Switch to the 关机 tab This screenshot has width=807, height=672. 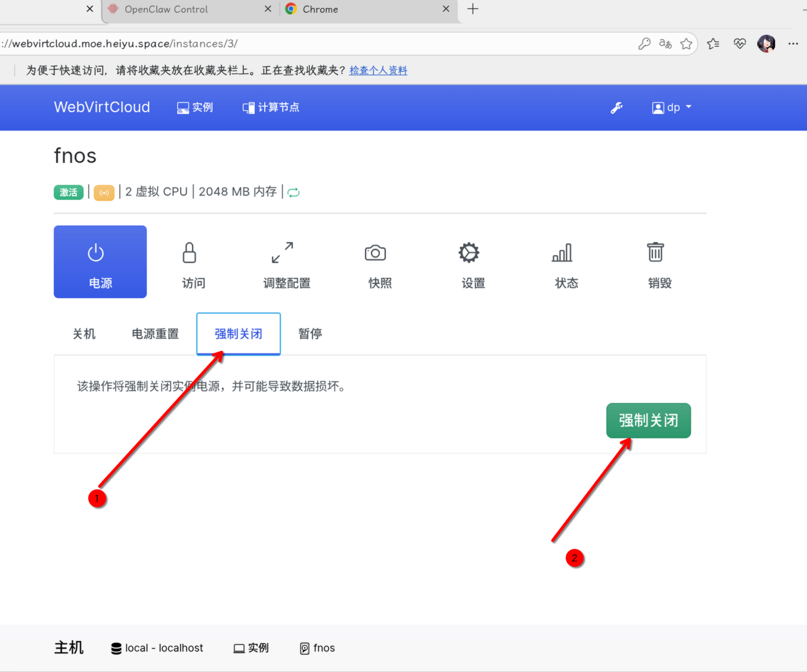(x=84, y=334)
